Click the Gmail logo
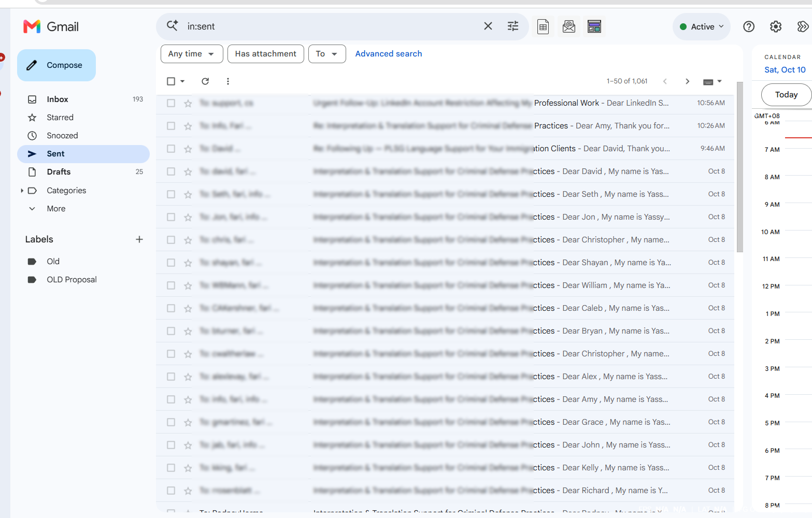The image size is (812, 518). 51,26
